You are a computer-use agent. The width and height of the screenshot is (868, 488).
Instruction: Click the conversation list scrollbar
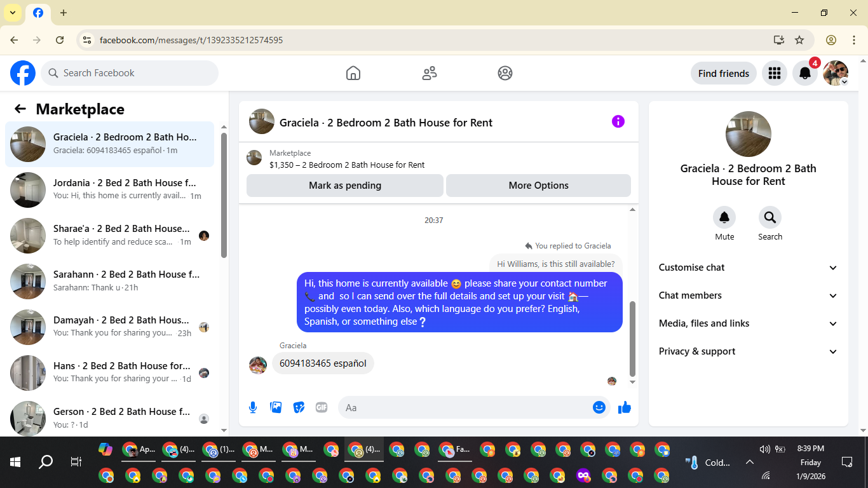[x=224, y=195]
